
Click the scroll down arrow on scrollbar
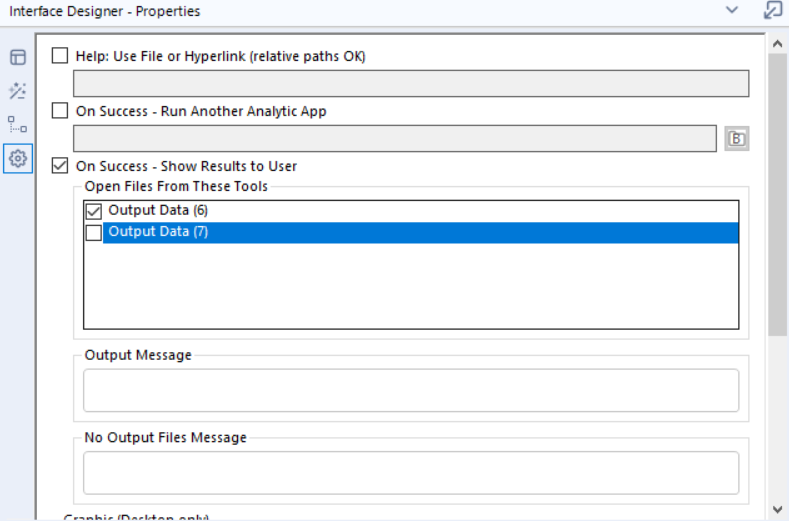coord(778,510)
